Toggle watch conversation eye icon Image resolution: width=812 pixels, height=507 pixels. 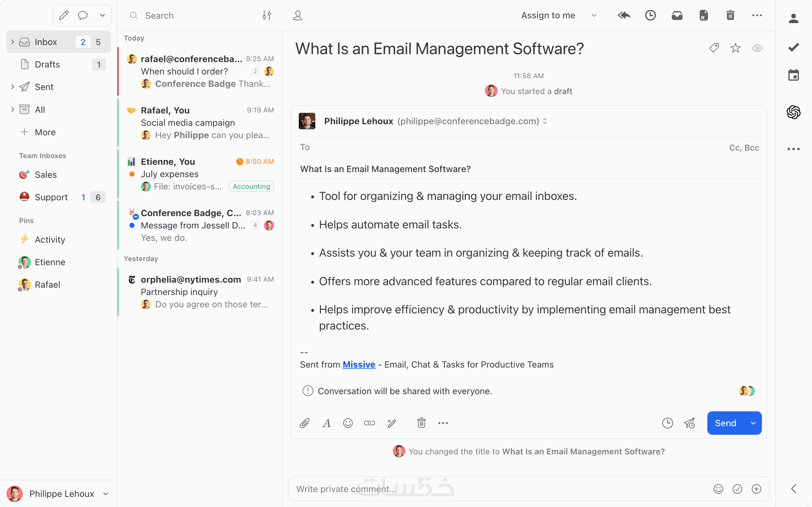coord(757,48)
